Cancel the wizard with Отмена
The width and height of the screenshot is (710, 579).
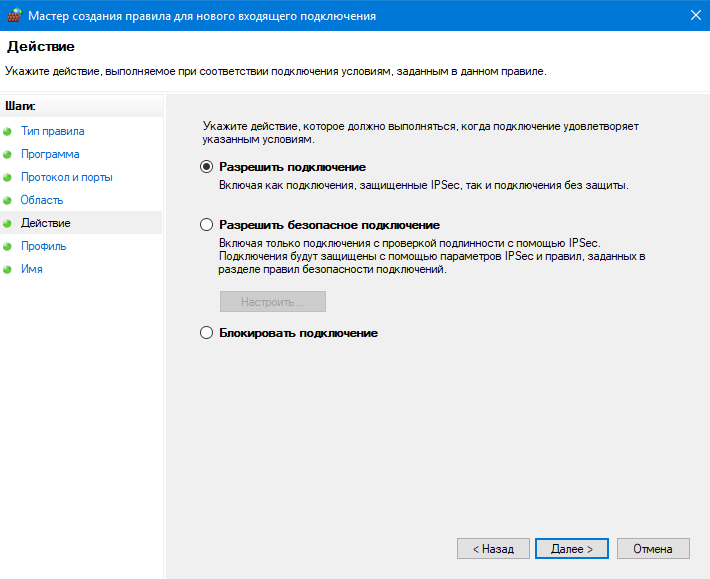tap(653, 549)
